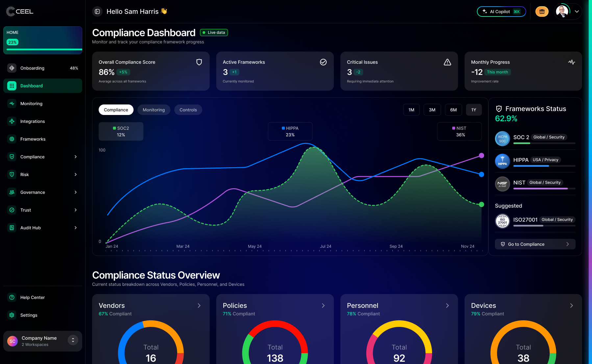Set chart range to 1M
Viewport: 592px width, 364px height.
pyautogui.click(x=411, y=110)
